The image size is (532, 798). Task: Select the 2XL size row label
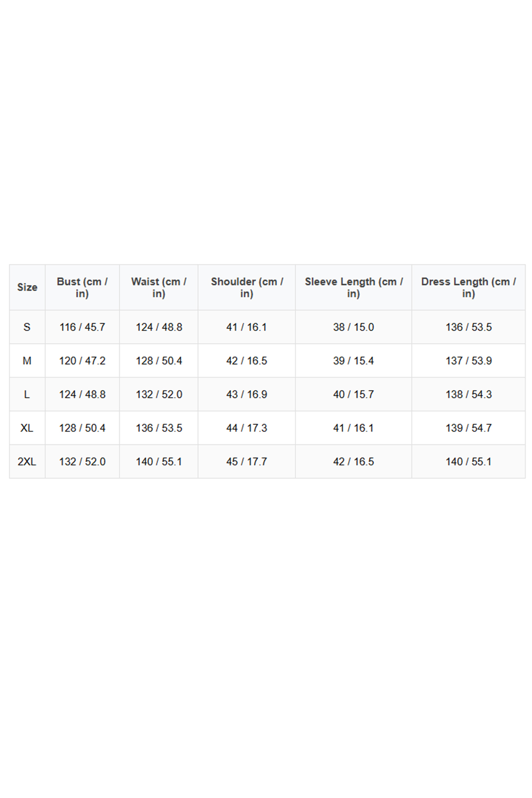pyautogui.click(x=27, y=462)
